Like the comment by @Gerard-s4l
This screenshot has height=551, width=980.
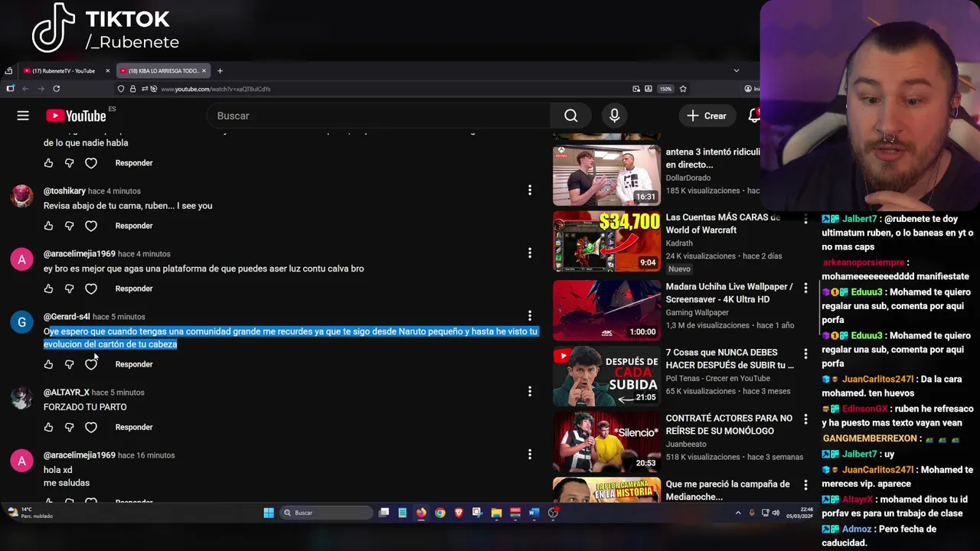(48, 364)
